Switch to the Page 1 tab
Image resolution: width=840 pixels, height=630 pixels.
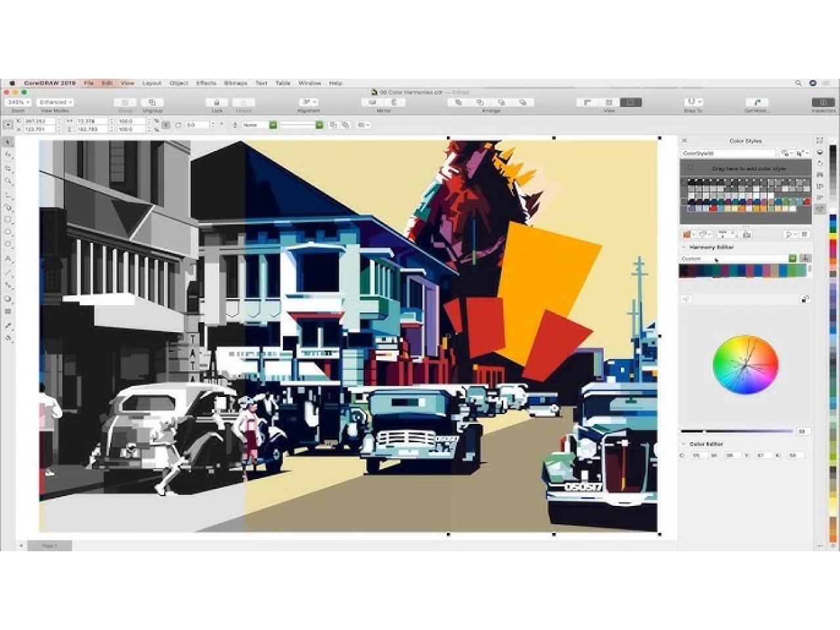tap(49, 546)
